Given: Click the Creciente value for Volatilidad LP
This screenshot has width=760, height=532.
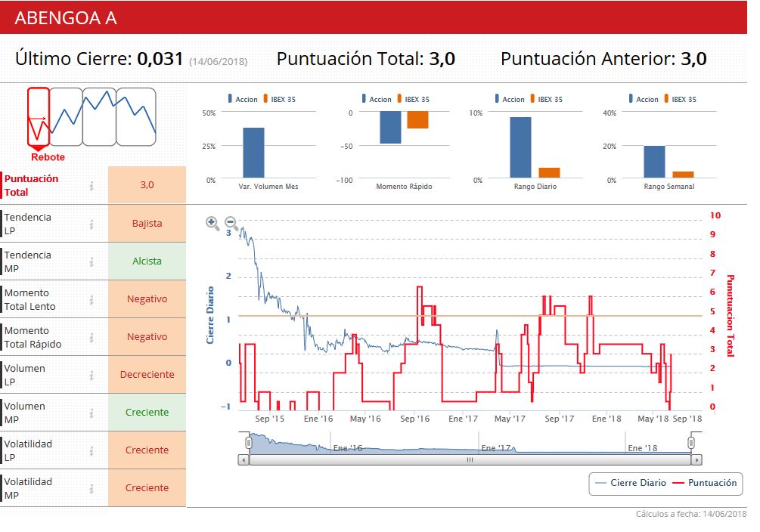Looking at the screenshot, I should click(147, 450).
